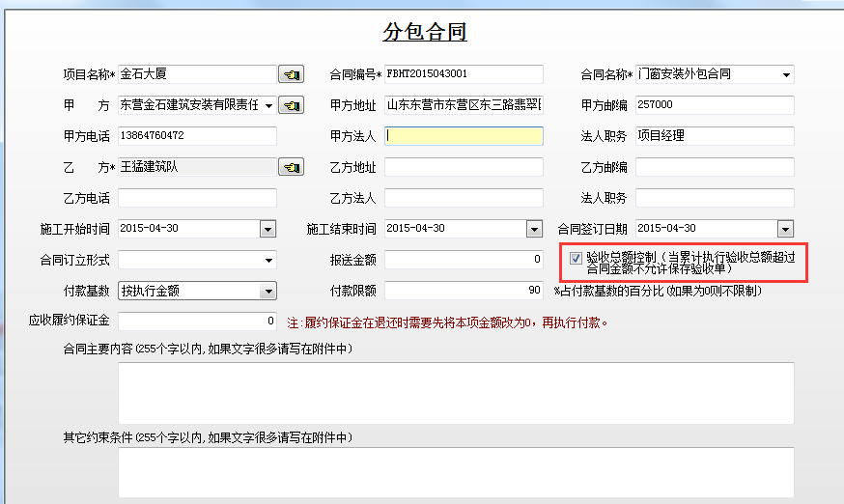Focus the 甲方法人 text field
The width and height of the screenshot is (844, 504).
pos(463,136)
